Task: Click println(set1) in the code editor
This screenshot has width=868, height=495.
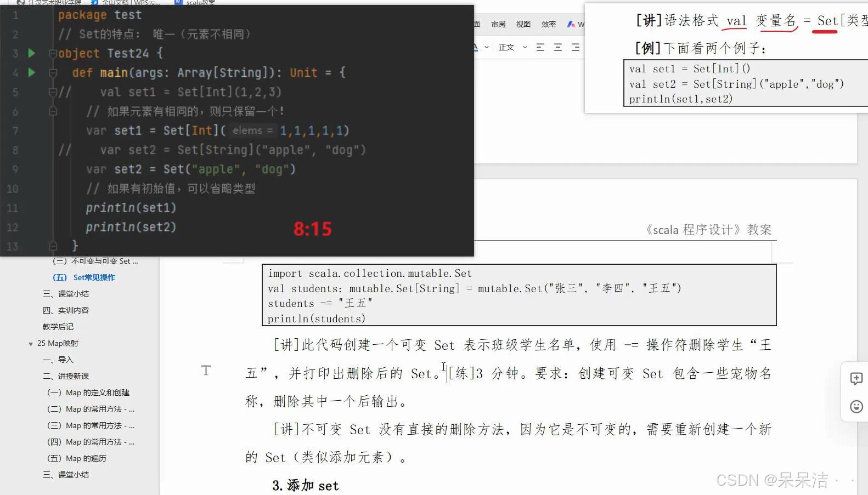Action: click(131, 208)
